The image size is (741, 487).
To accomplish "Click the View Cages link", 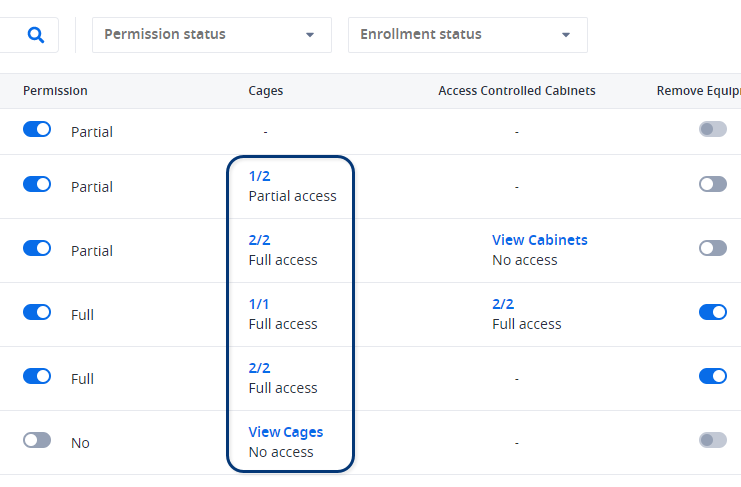I will tap(286, 432).
